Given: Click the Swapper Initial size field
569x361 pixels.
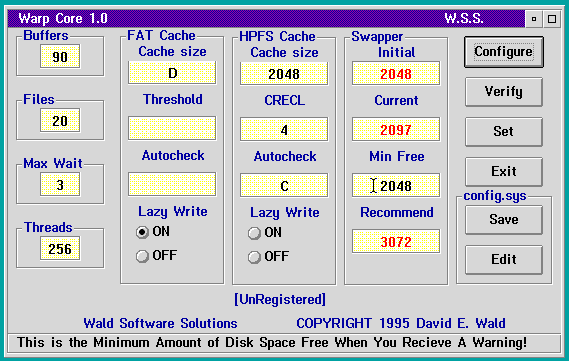Looking at the screenshot, I should [x=396, y=74].
